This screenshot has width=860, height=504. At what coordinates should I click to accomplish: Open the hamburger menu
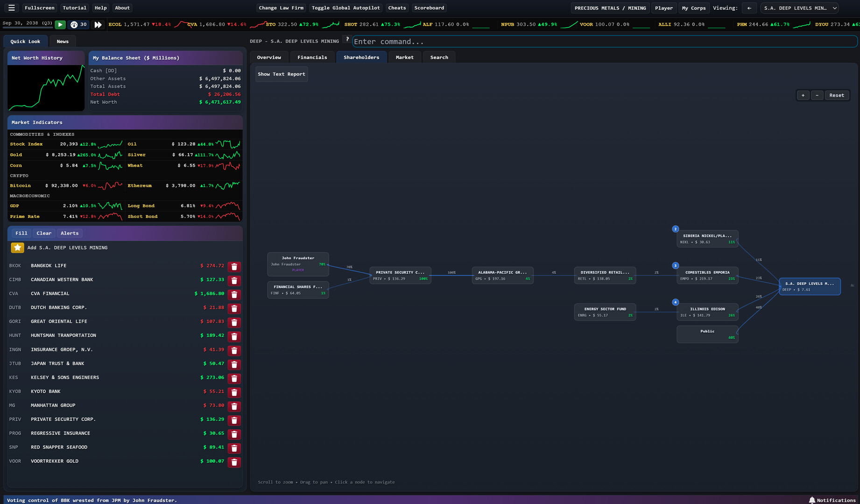click(12, 8)
